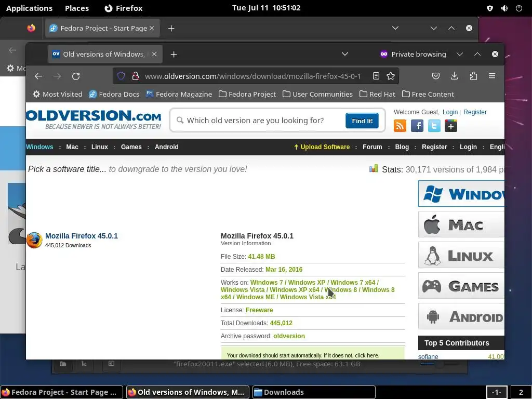Viewport: 532px width, 399px height.
Task: Switch to Fedora Project window in taskbar
Action: click(x=62, y=392)
